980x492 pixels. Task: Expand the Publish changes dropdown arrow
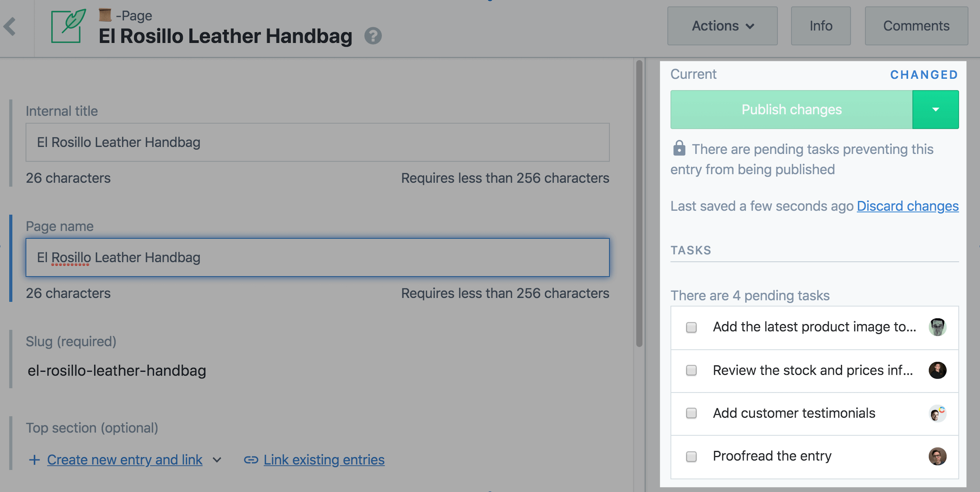(935, 110)
